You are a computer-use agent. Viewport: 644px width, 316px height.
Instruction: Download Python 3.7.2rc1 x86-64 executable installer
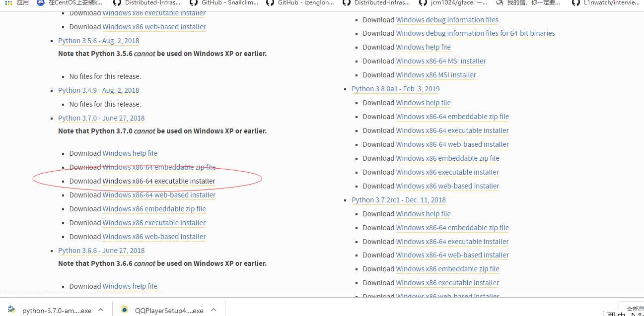[x=452, y=242]
